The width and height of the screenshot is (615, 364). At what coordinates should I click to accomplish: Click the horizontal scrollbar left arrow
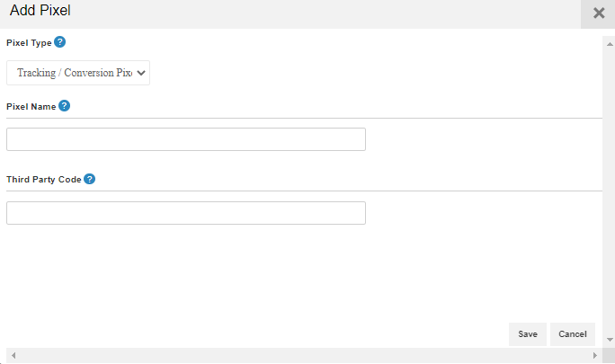[x=13, y=355]
